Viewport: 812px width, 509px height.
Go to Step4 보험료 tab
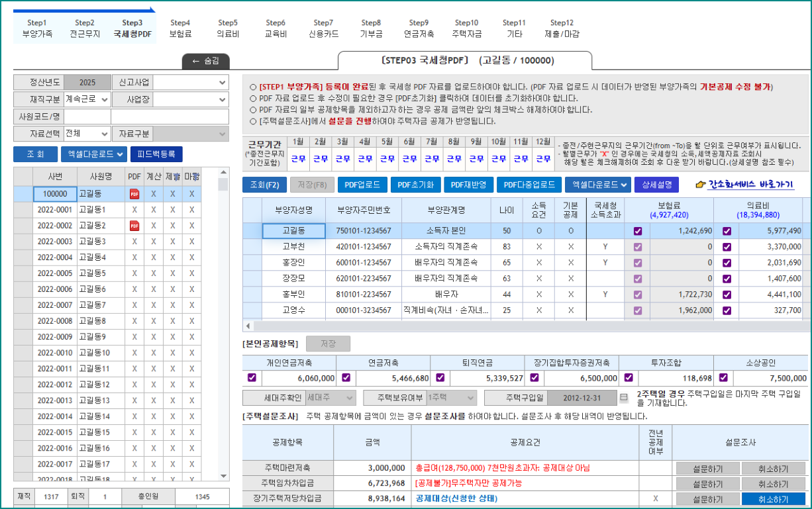180,28
